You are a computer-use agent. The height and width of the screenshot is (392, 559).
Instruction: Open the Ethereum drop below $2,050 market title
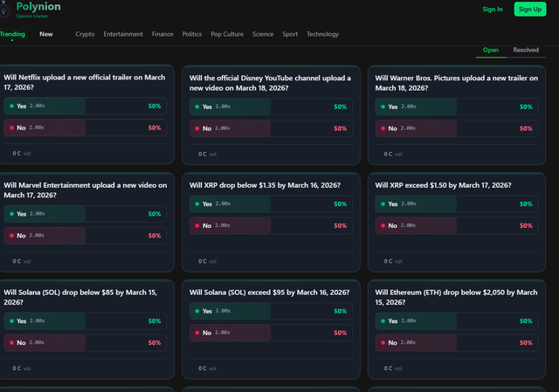[456, 297]
